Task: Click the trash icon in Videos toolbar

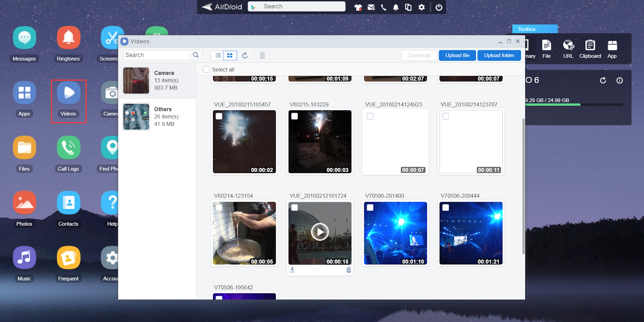Action: tap(262, 56)
